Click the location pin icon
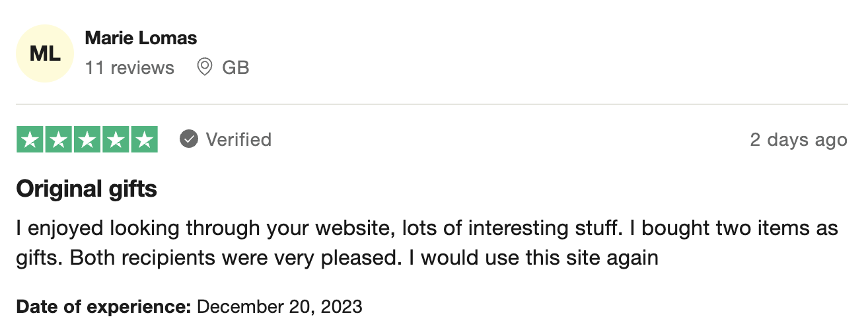The image size is (868, 334). point(205,67)
